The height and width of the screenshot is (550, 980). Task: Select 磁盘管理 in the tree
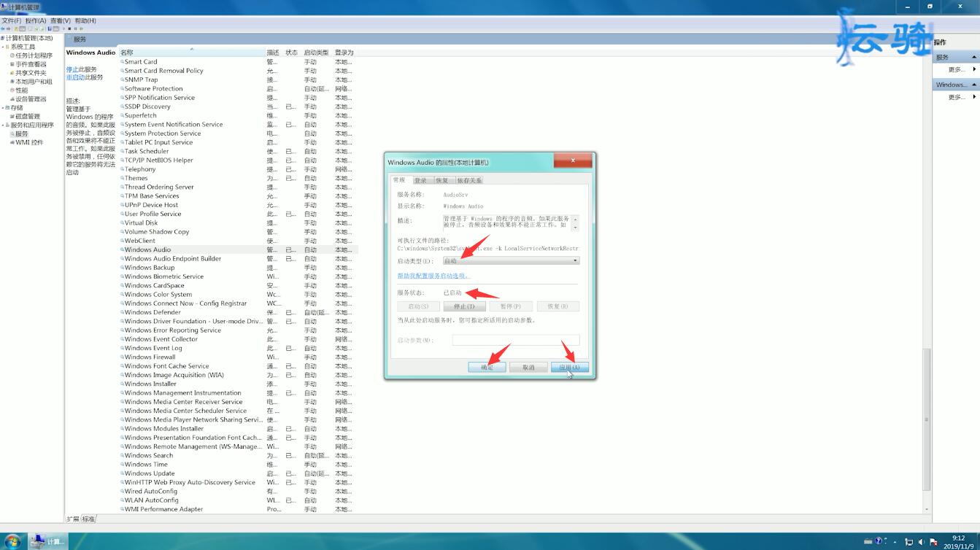(x=28, y=117)
